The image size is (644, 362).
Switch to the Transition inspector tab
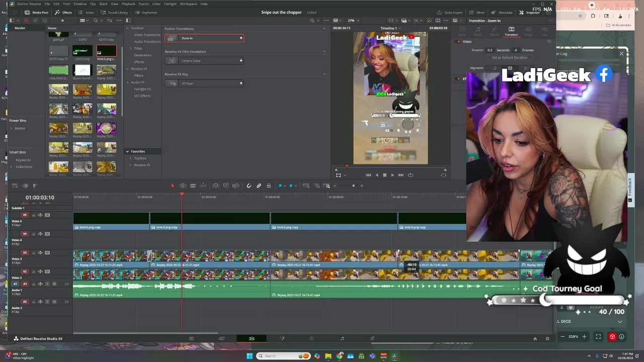coord(511,31)
